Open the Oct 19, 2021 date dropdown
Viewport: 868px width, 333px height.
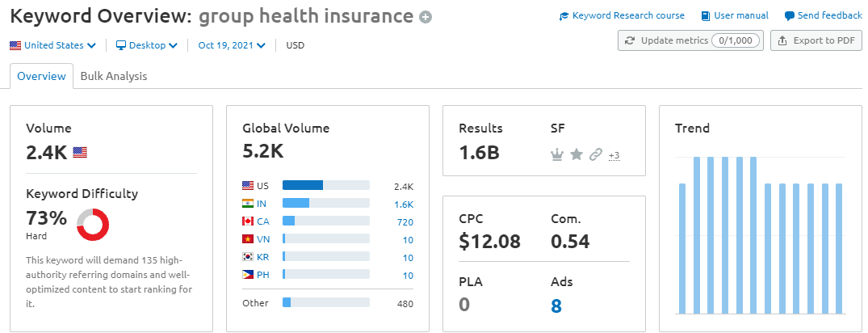coord(232,45)
